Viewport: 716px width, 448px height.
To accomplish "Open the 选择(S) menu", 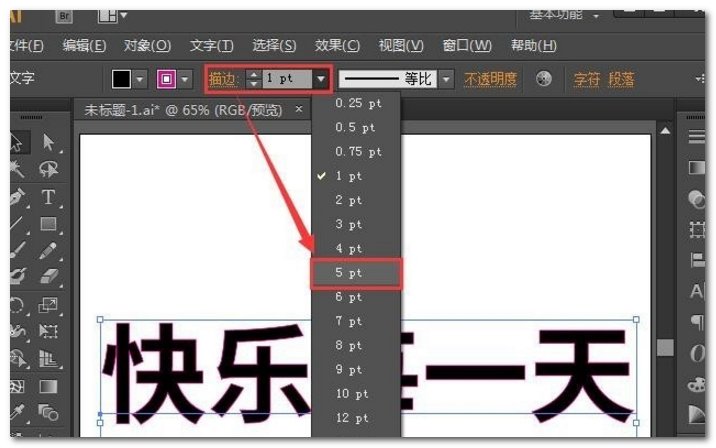I will (274, 46).
